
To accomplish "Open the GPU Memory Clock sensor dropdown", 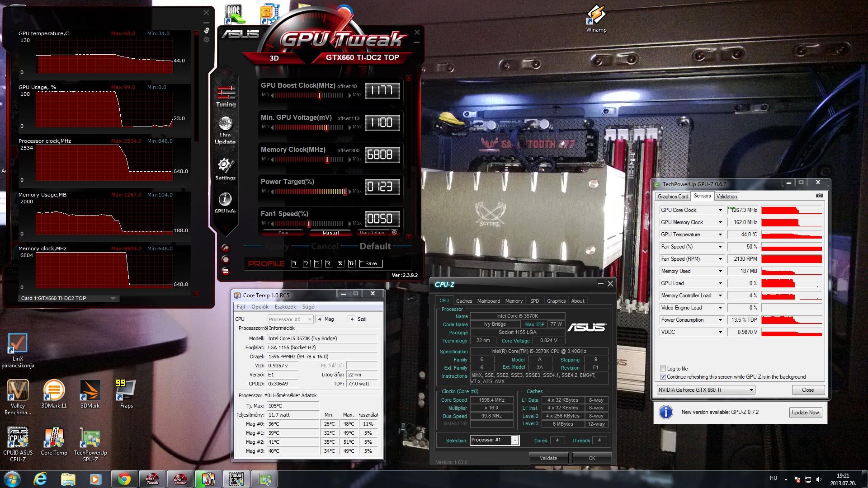I will [720, 222].
